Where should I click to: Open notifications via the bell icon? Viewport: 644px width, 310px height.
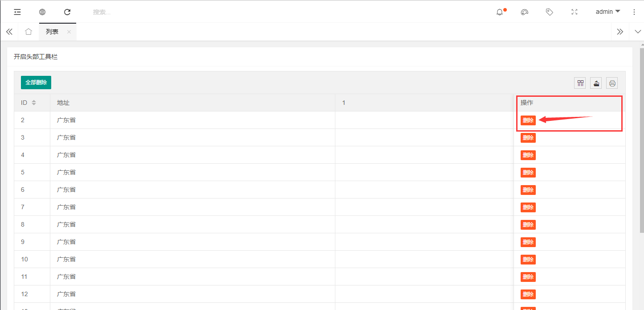[500, 12]
